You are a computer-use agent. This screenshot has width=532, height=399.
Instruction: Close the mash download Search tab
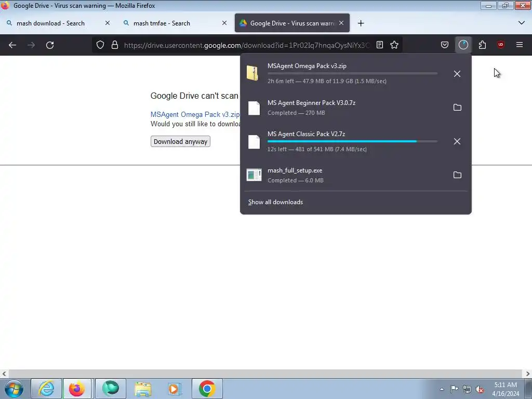107,23
